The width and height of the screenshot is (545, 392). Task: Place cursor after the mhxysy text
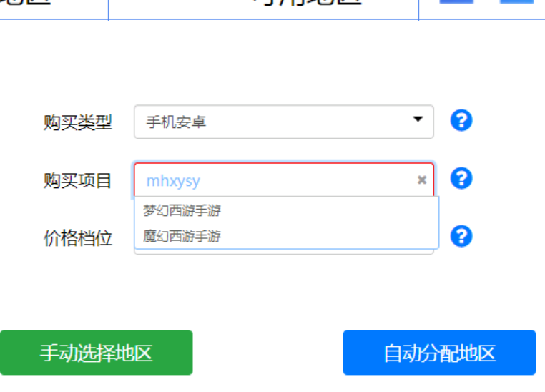pyautogui.click(x=202, y=181)
